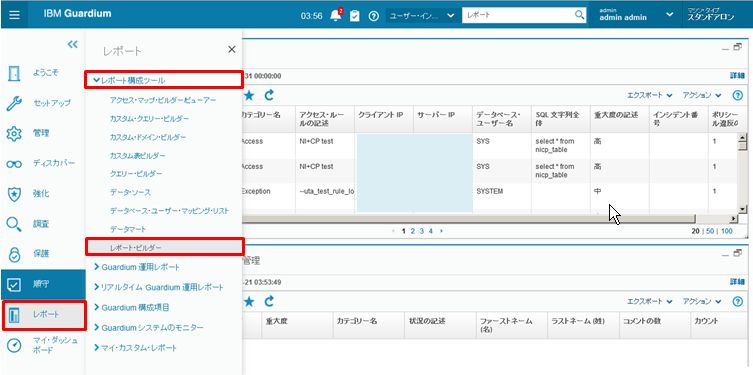Favorite the lower report with star icon

click(x=249, y=302)
